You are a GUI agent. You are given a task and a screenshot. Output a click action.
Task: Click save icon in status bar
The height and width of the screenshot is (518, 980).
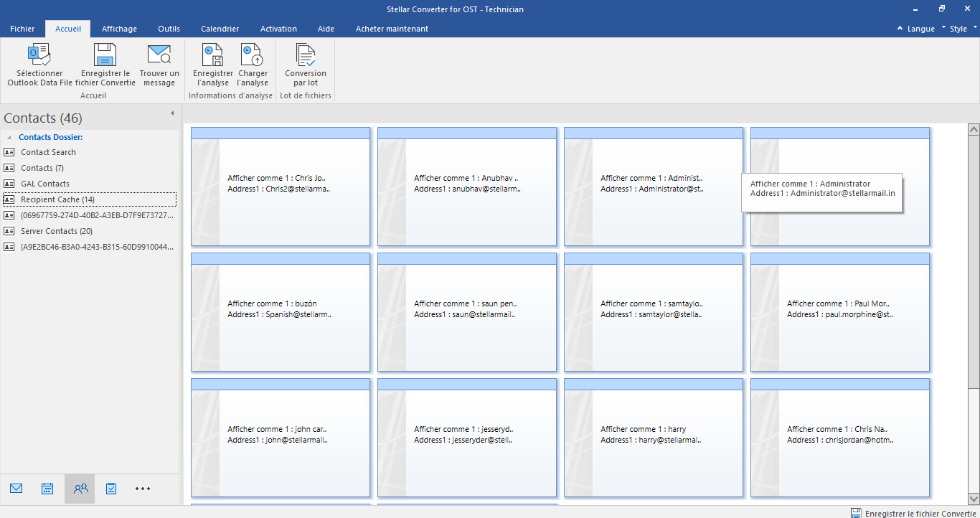pos(856,513)
